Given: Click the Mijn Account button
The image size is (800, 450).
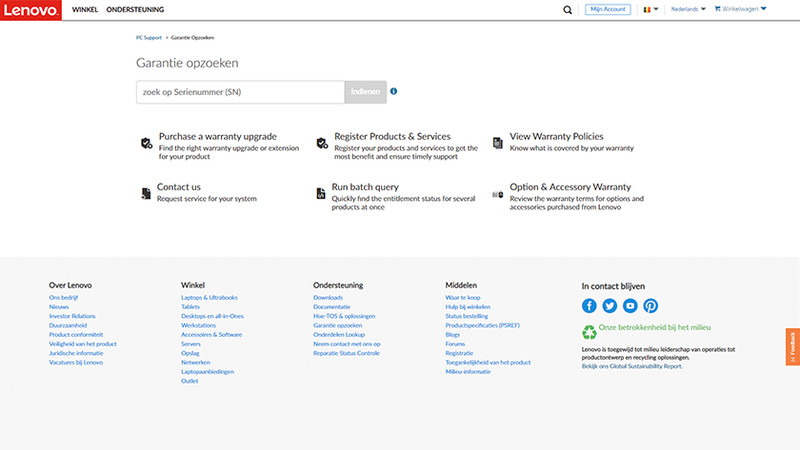Looking at the screenshot, I should pyautogui.click(x=608, y=9).
